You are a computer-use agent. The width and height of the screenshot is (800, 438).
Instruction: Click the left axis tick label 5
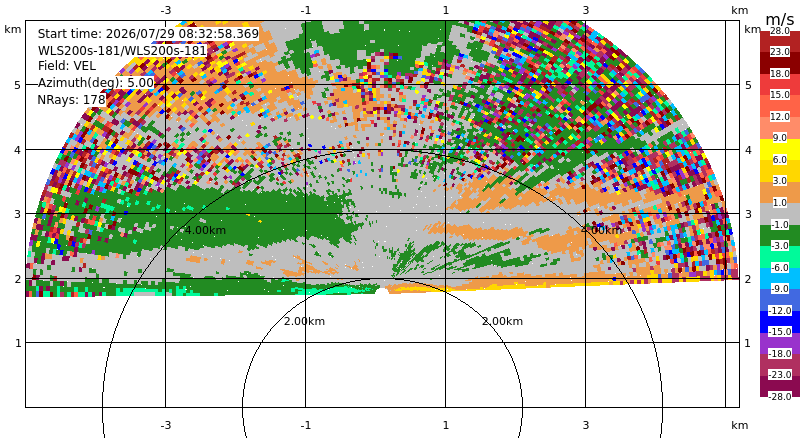18,85
